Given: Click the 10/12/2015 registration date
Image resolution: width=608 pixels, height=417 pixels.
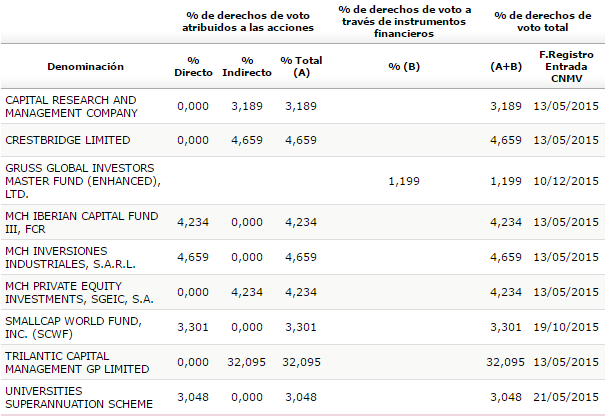Looking at the screenshot, I should 566,181.
